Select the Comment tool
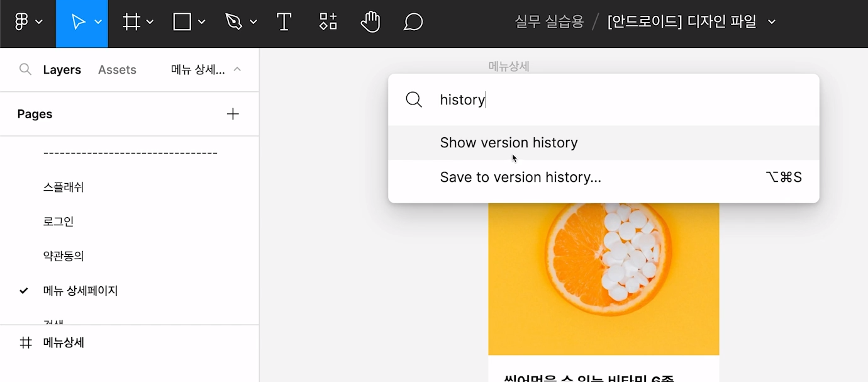Image resolution: width=868 pixels, height=382 pixels. click(413, 22)
